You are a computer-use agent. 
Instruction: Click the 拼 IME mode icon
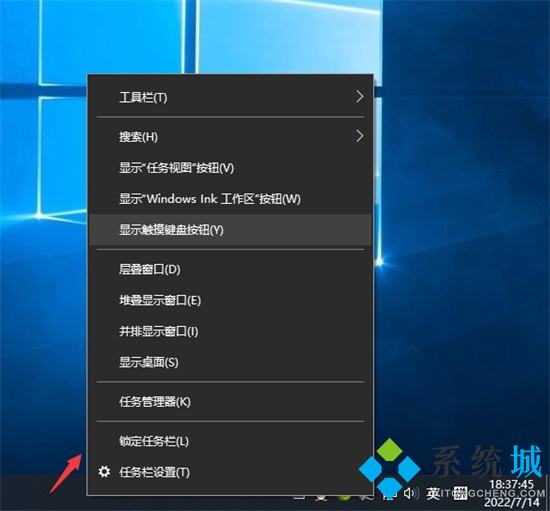coord(460,494)
